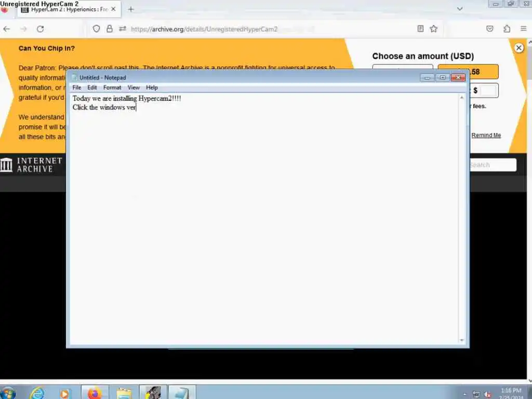Open Windows Media Player from the taskbar
This screenshot has height=399, width=532.
coord(65,394)
